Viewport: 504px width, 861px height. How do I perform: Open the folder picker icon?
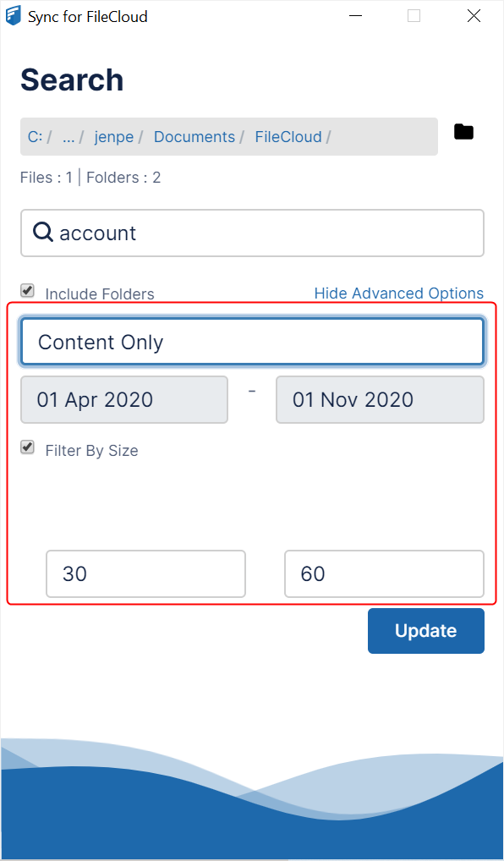pyautogui.click(x=463, y=132)
